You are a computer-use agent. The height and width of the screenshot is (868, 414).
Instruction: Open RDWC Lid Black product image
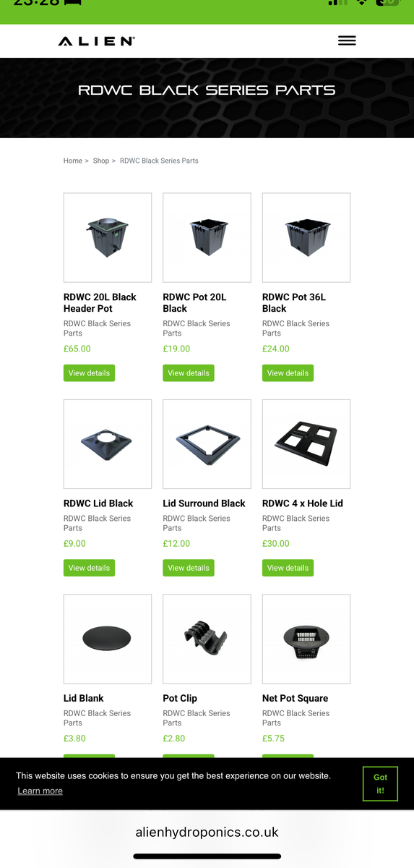(x=108, y=444)
